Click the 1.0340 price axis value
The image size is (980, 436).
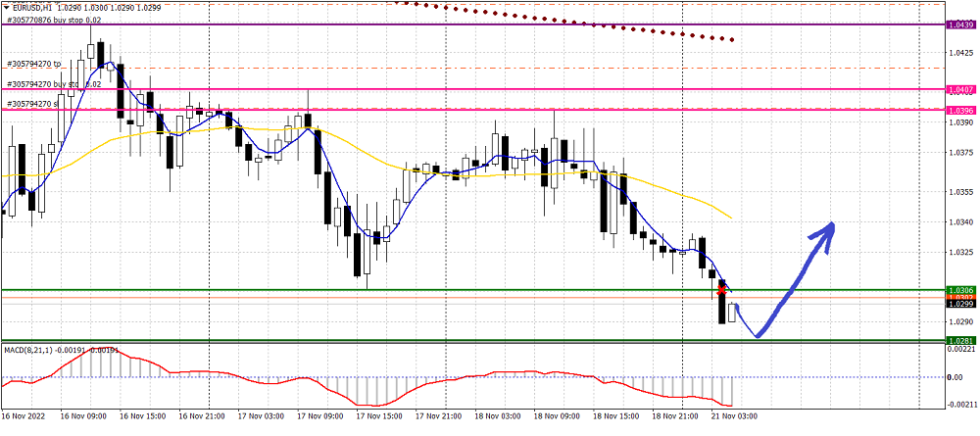tap(959, 222)
